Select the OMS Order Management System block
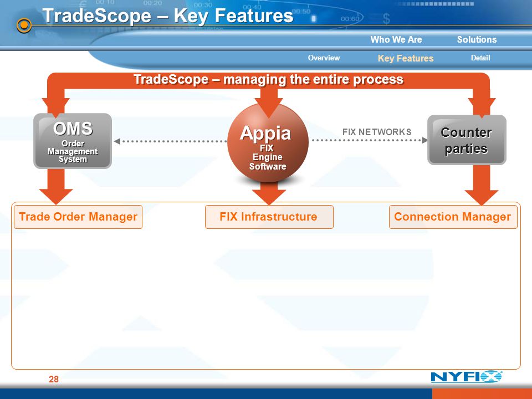This screenshot has height=399, width=532. [73, 141]
